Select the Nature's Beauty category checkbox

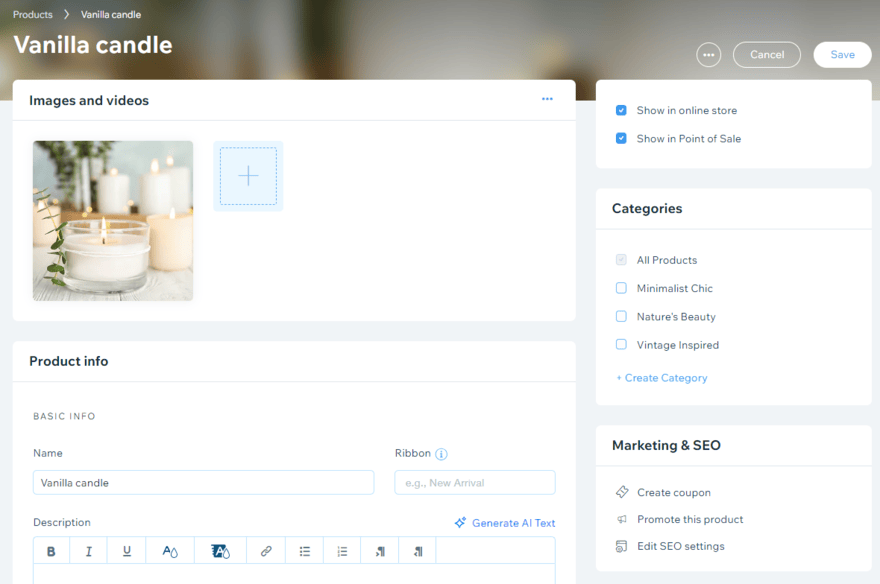pyautogui.click(x=621, y=316)
